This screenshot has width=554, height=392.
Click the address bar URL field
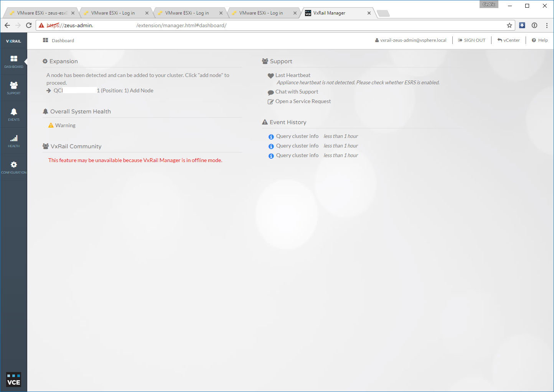(269, 25)
